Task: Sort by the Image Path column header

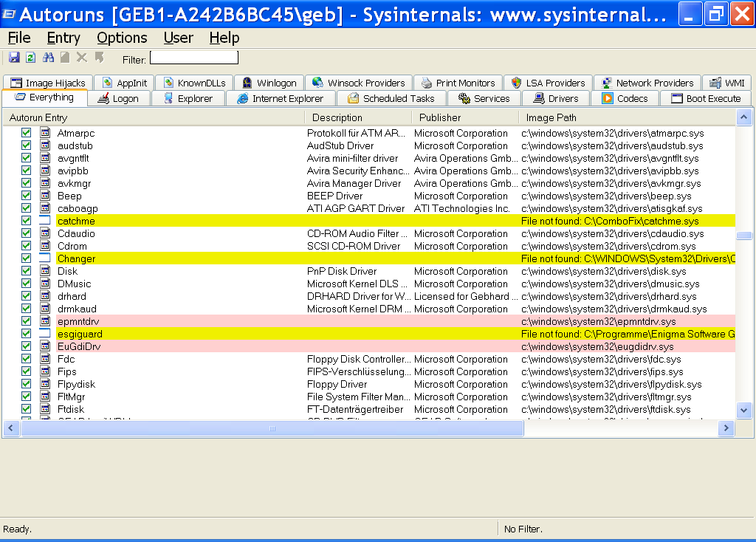Action: [627, 117]
